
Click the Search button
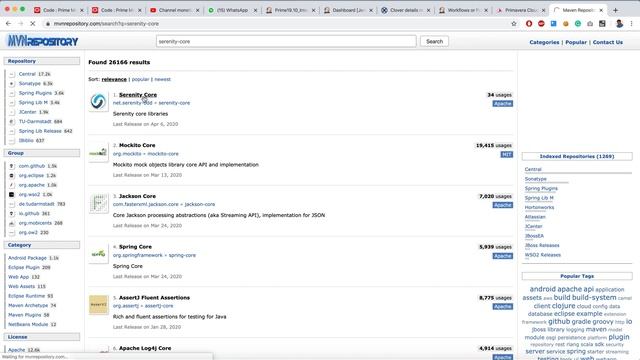pyautogui.click(x=434, y=41)
